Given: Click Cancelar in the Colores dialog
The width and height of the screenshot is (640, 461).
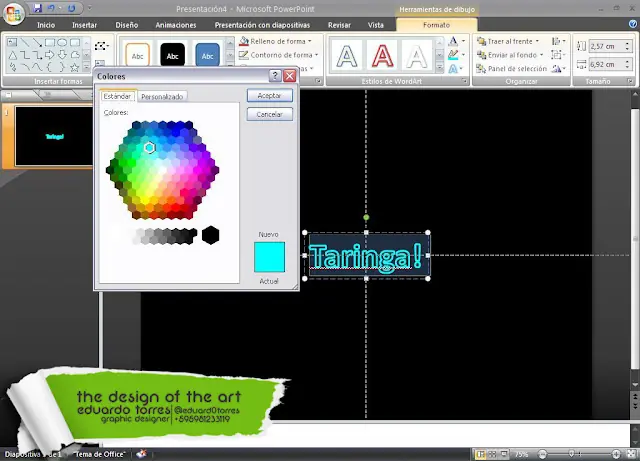Looking at the screenshot, I should pyautogui.click(x=269, y=114).
